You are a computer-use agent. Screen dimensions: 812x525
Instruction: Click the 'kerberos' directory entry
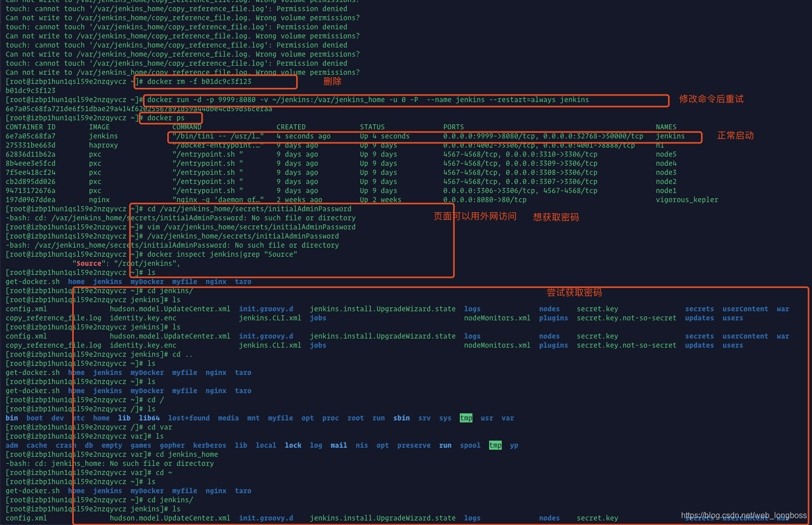(x=210, y=445)
